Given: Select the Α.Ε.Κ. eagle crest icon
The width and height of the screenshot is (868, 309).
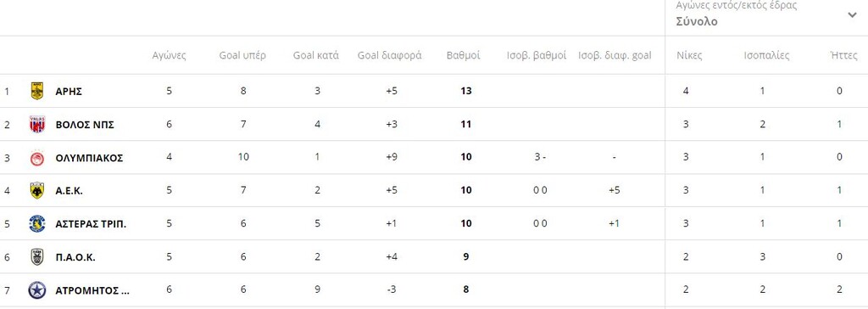Looking at the screenshot, I should coord(37,190).
